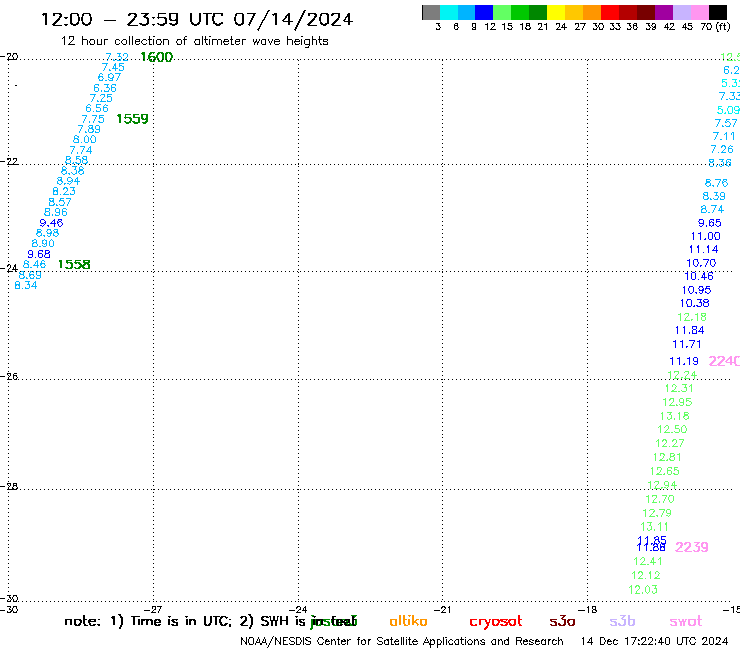Click the 12.50 wave height value

[673, 430]
